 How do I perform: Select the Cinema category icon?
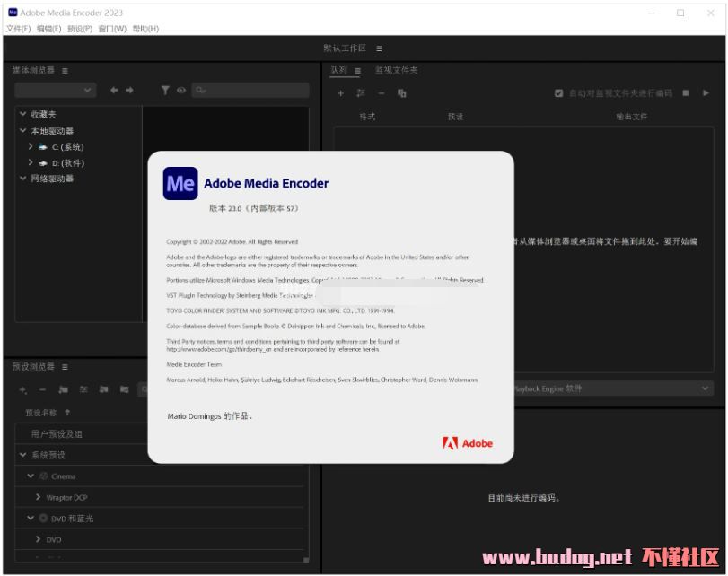tap(44, 476)
